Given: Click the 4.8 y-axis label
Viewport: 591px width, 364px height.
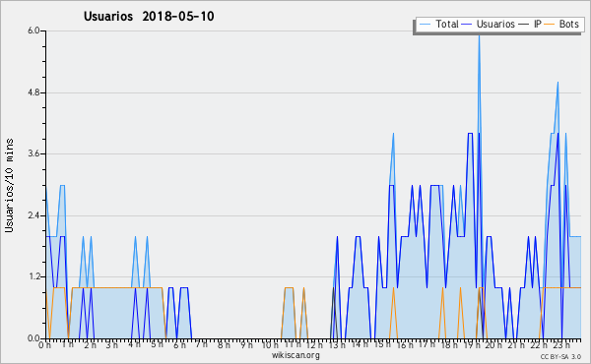Looking at the screenshot, I should 33,92.
